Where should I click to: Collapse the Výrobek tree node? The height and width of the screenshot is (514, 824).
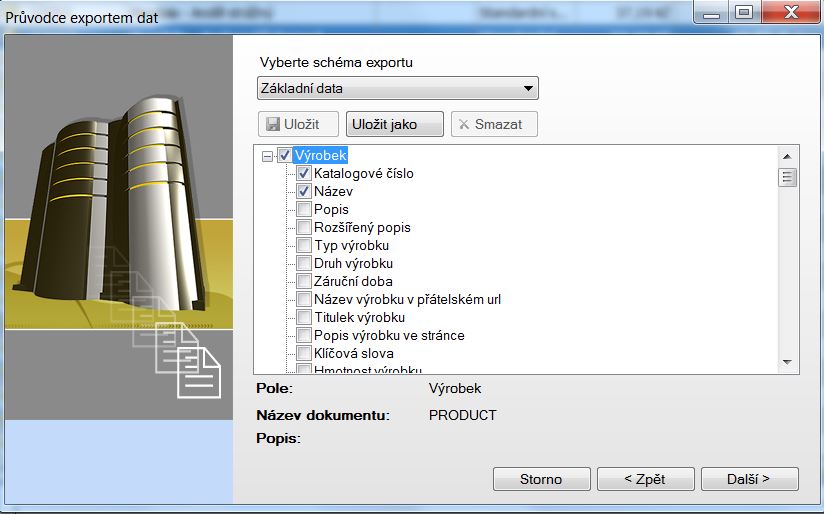pos(267,156)
